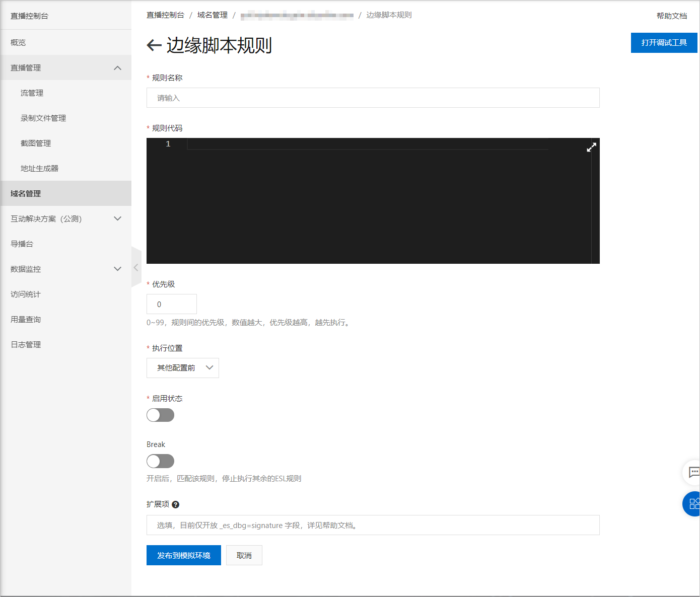Click line 1 of the 规则代码 editor

pos(368,144)
